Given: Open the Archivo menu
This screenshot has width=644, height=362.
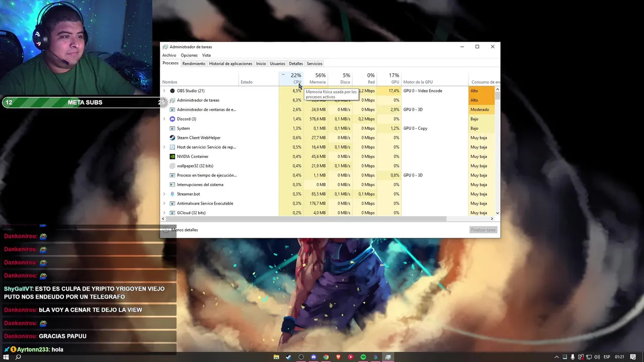Looking at the screenshot, I should pos(169,55).
